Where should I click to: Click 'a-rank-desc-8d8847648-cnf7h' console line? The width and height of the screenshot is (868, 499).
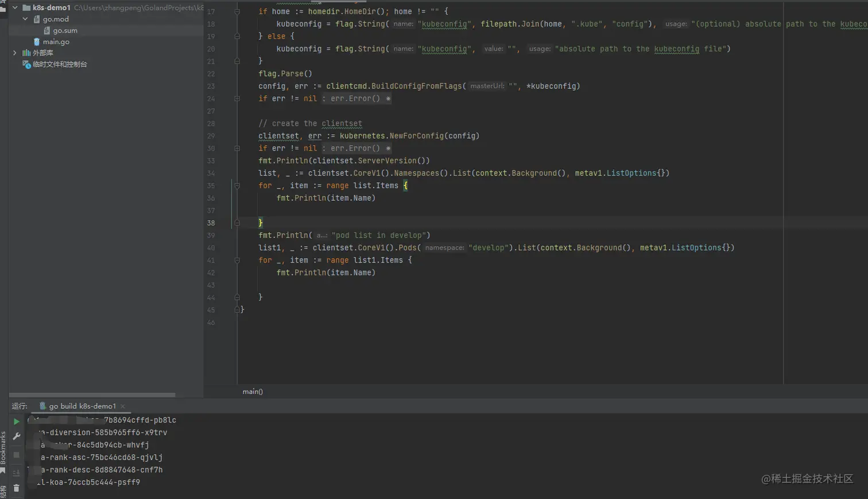[x=102, y=470]
